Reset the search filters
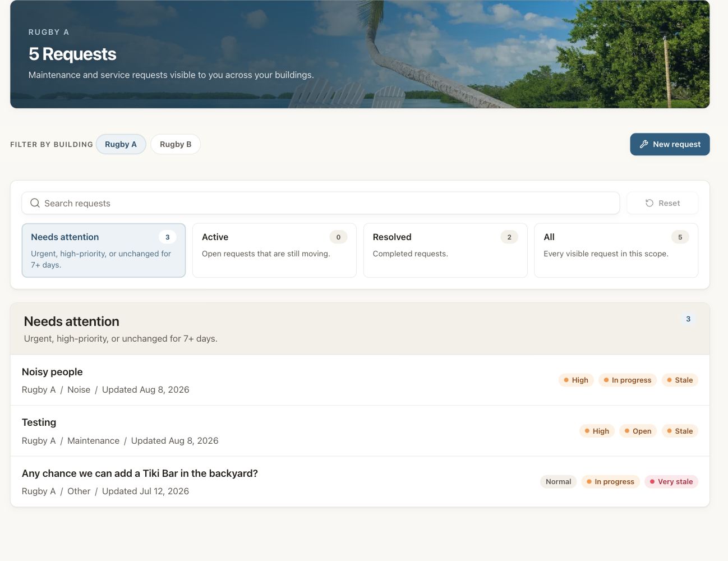This screenshot has width=728, height=561. (662, 203)
